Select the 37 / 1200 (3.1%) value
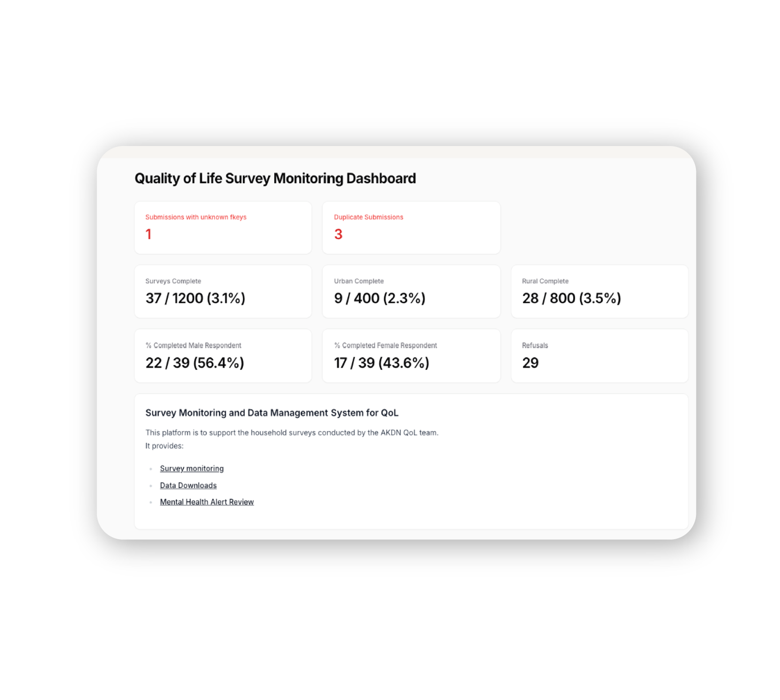780x700 pixels. (195, 298)
